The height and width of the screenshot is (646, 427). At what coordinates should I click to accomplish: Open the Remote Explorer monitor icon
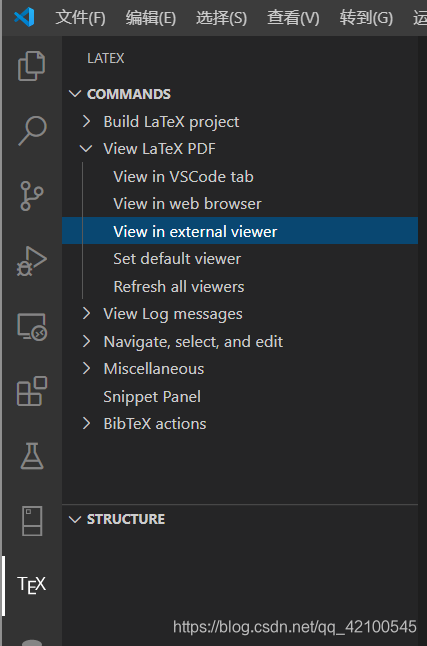click(x=32, y=326)
